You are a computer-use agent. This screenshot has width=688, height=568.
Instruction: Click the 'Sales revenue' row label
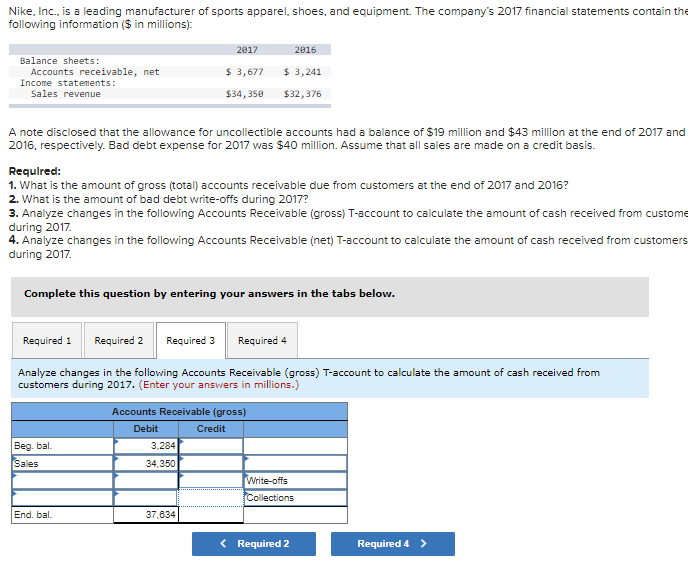pos(66,94)
